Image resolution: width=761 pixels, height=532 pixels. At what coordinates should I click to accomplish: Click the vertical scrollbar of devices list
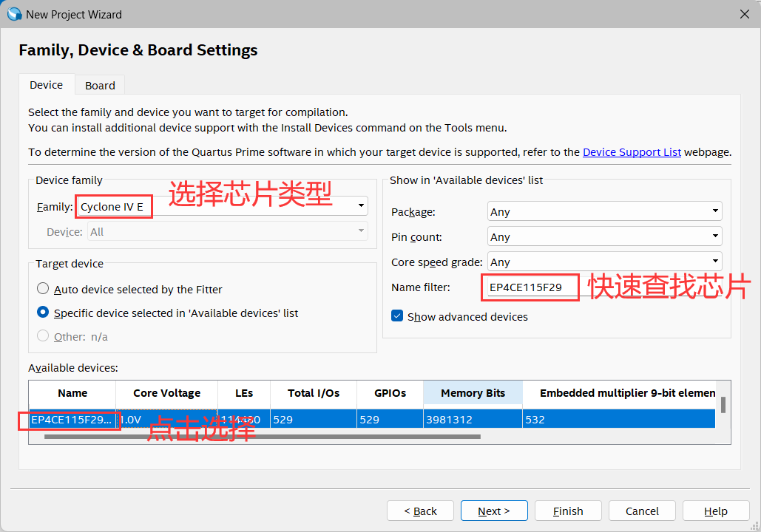coord(723,405)
